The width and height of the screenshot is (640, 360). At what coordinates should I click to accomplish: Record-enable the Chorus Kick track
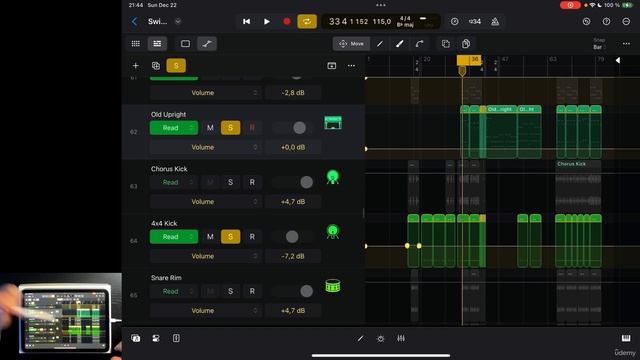coord(252,182)
